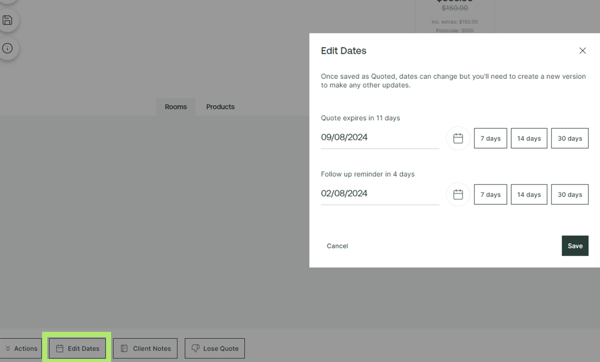Image resolution: width=600 pixels, height=362 pixels.
Task: Click the 'Follow up reminder in 4 days' label
Action: 367,174
